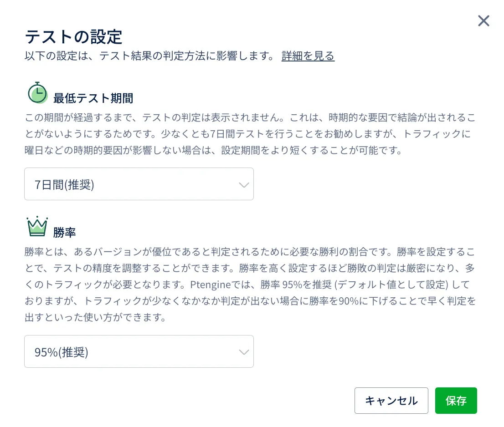The image size is (504, 427).
Task: Click the win rate explanation paragraph
Action: (x=250, y=284)
